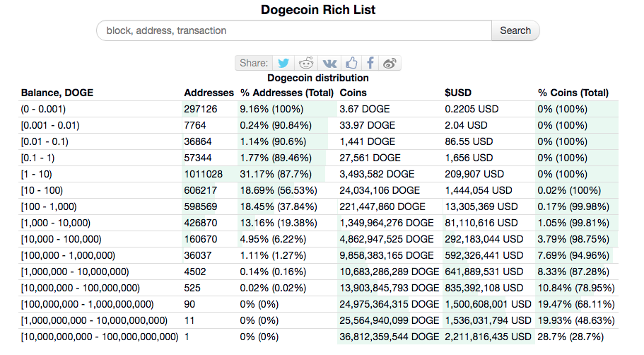Select the [0.001 - 0.01) balance row
The width and height of the screenshot is (644, 355).
click(x=318, y=125)
